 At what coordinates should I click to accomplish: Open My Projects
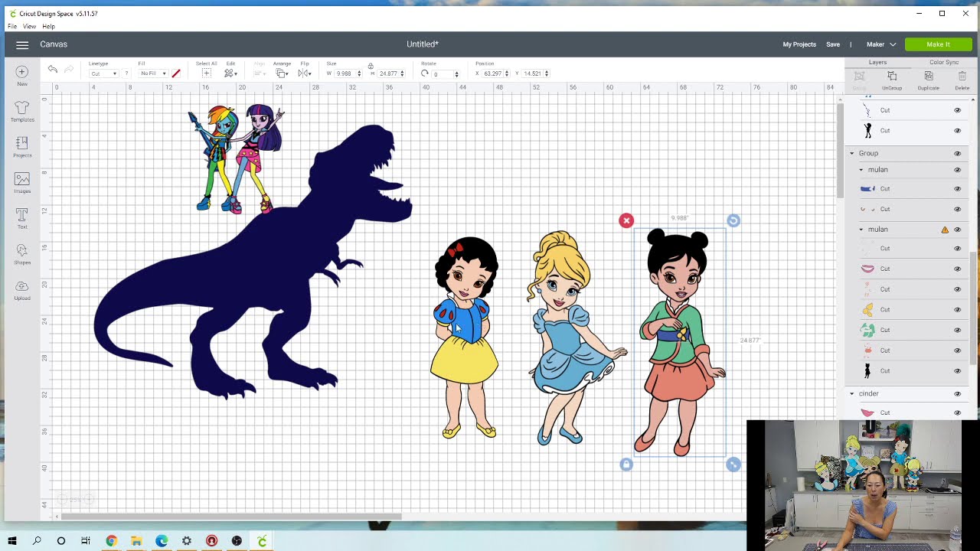coord(799,44)
